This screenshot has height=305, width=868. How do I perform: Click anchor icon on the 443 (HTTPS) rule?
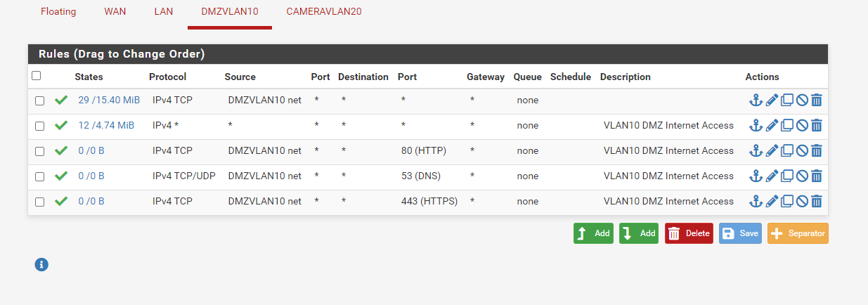pos(756,202)
